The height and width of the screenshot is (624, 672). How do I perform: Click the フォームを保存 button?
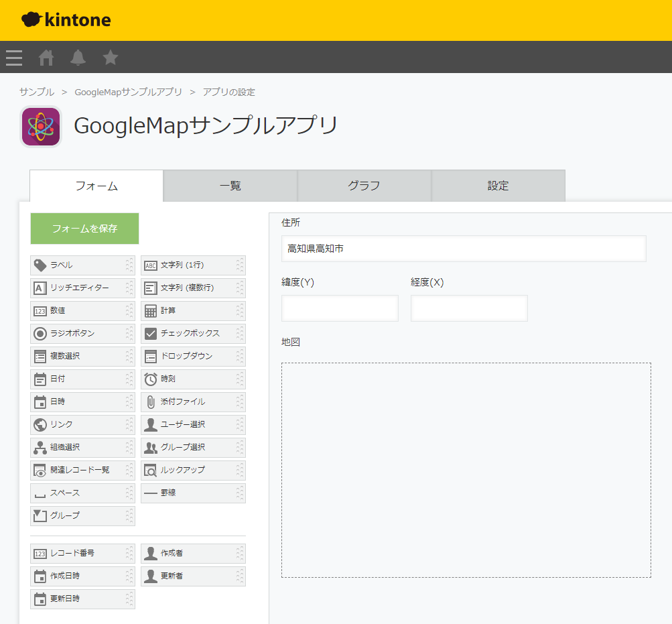tap(84, 229)
